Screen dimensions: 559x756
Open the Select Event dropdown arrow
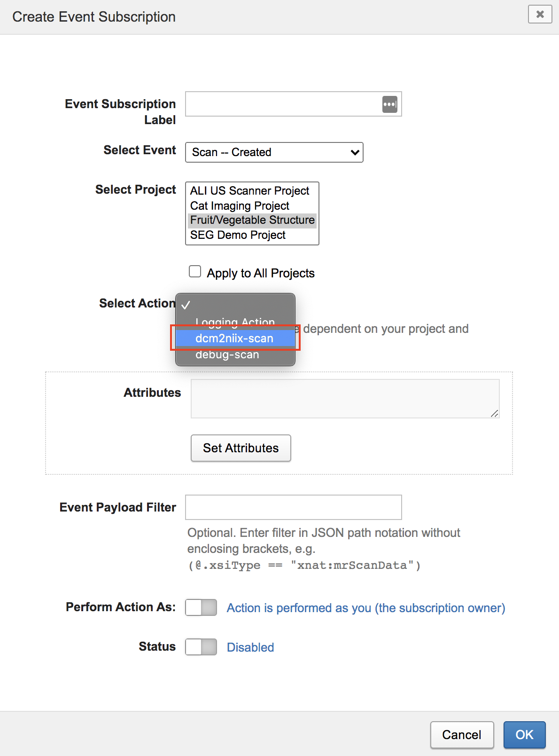[353, 152]
